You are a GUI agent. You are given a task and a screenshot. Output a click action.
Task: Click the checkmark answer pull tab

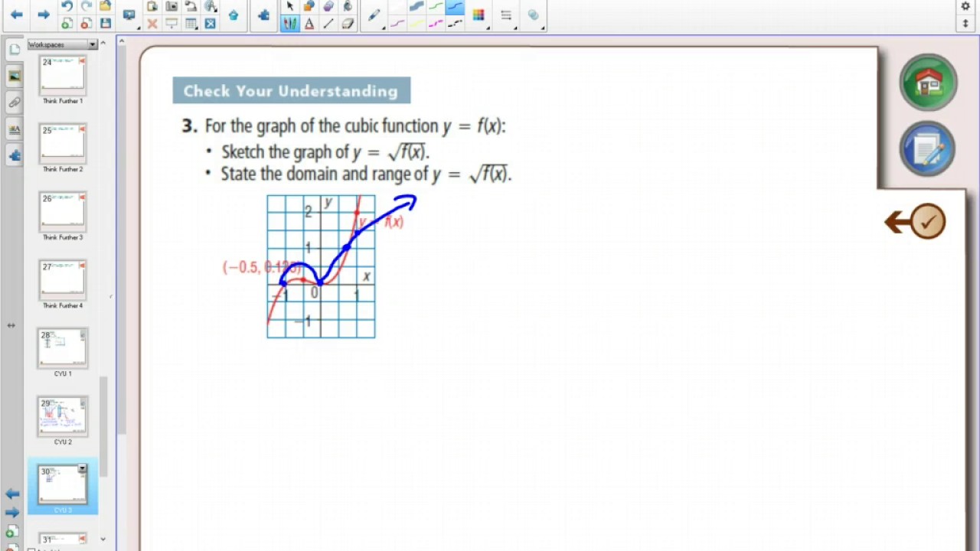pyautogui.click(x=916, y=222)
